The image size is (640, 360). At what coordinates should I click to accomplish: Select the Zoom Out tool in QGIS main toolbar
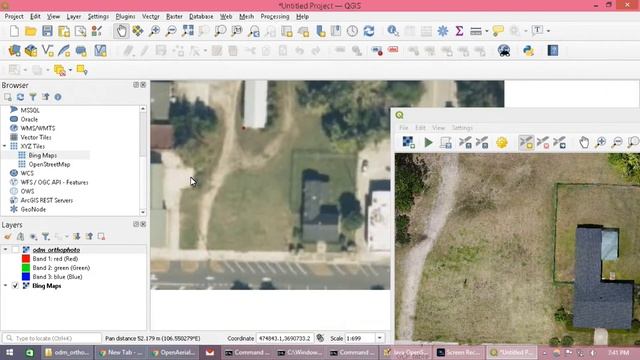pos(171,31)
